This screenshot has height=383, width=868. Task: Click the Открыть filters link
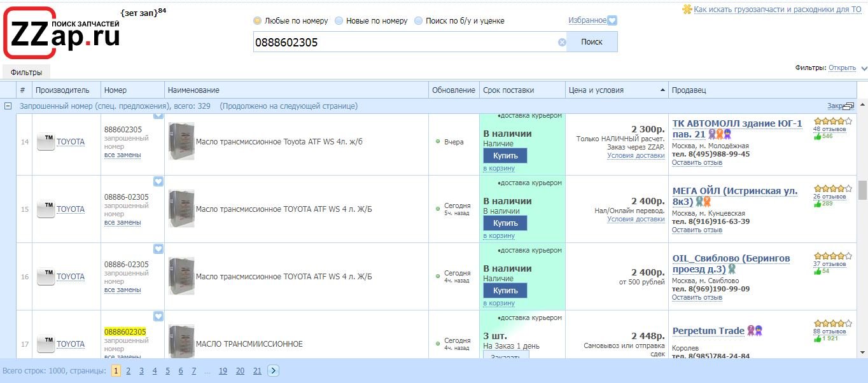pos(843,67)
